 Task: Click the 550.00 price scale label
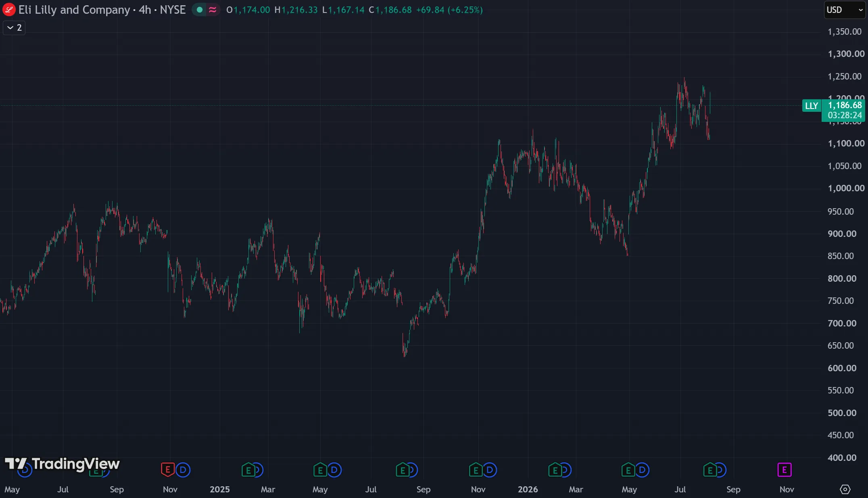(x=841, y=390)
